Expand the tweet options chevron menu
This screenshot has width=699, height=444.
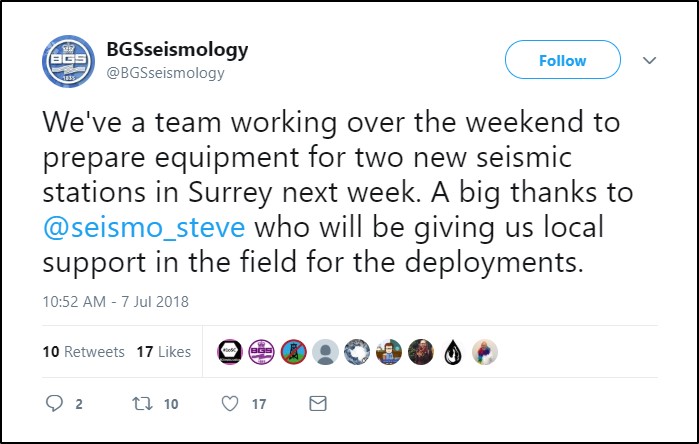pos(649,61)
